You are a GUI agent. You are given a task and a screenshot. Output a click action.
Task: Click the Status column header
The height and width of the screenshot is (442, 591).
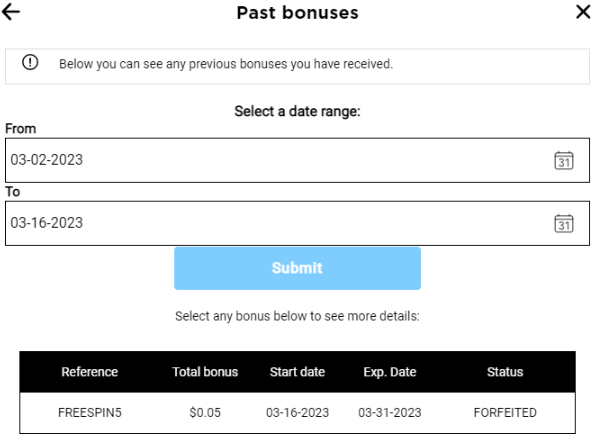click(x=505, y=372)
